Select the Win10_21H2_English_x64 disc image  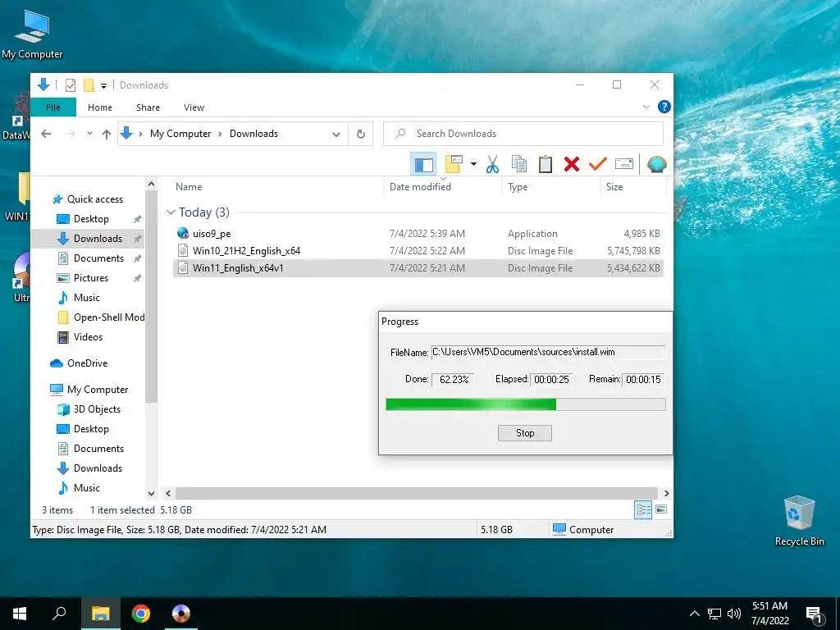click(418, 251)
